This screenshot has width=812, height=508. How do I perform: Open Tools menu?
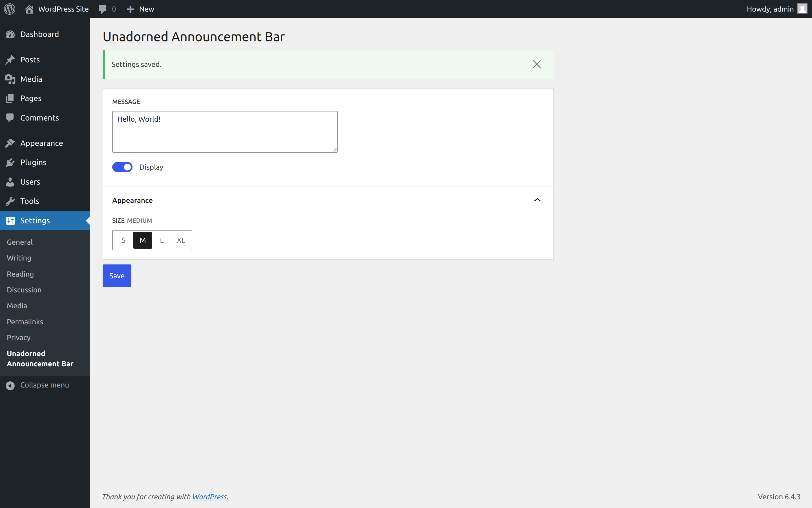pos(45,201)
